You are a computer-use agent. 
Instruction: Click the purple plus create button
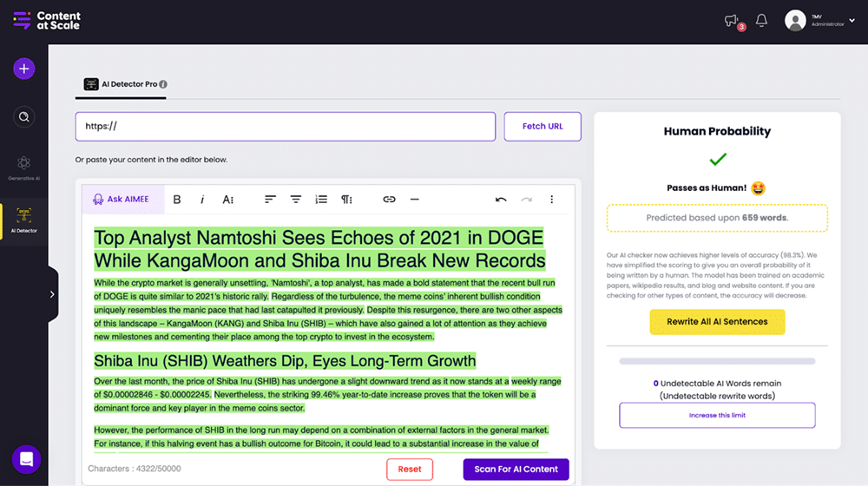coord(24,69)
